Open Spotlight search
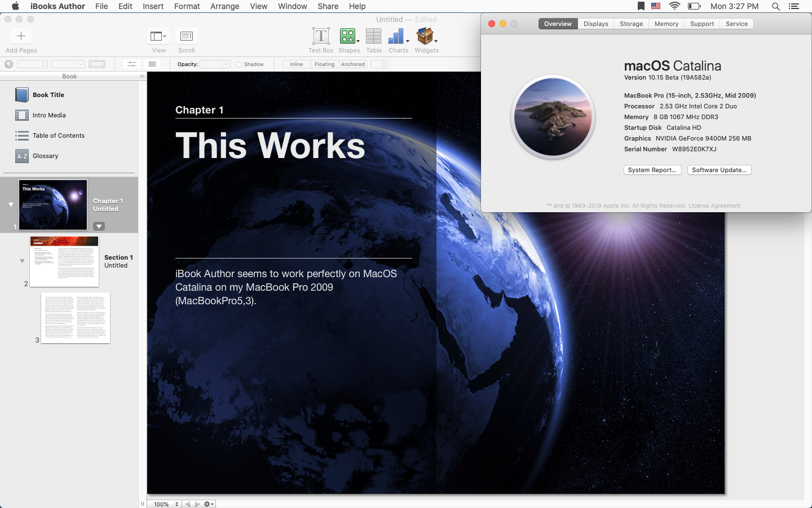812x508 pixels. [776, 6]
